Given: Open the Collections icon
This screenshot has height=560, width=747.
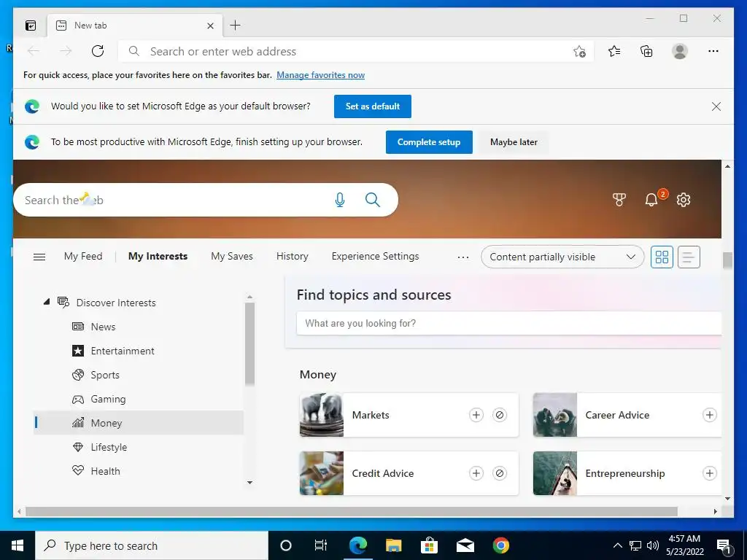Looking at the screenshot, I should [646, 51].
